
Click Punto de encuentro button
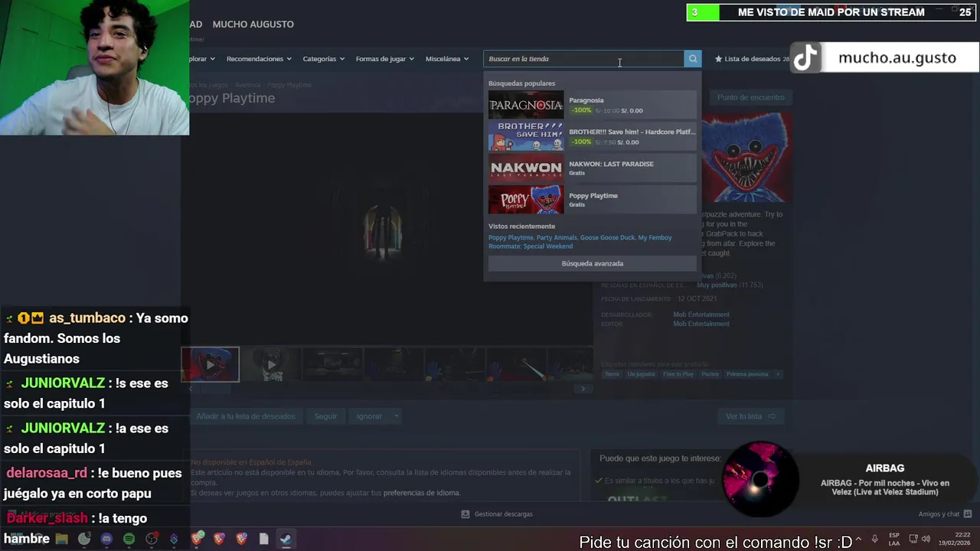(x=750, y=97)
